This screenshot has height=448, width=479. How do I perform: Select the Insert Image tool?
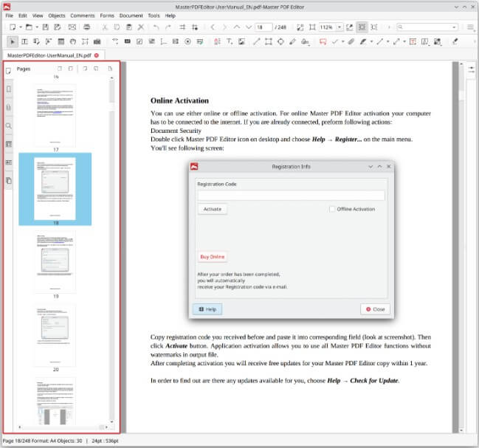pyautogui.click(x=241, y=41)
